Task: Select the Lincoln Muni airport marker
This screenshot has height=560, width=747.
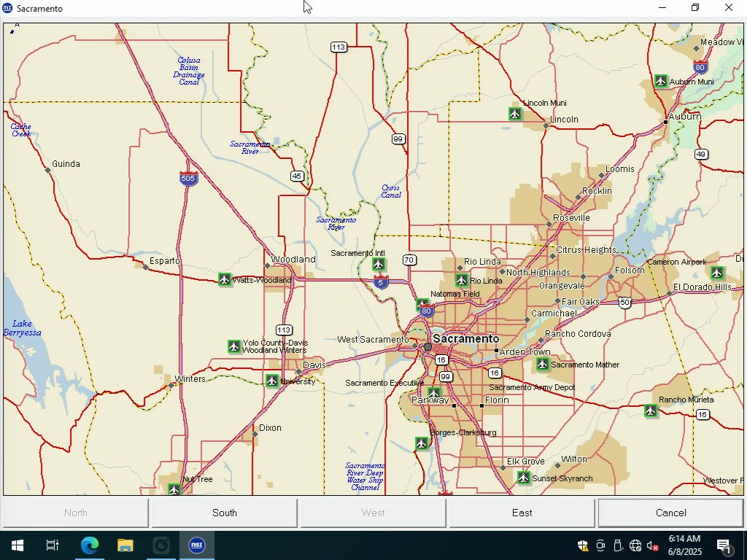Action: pos(515,114)
